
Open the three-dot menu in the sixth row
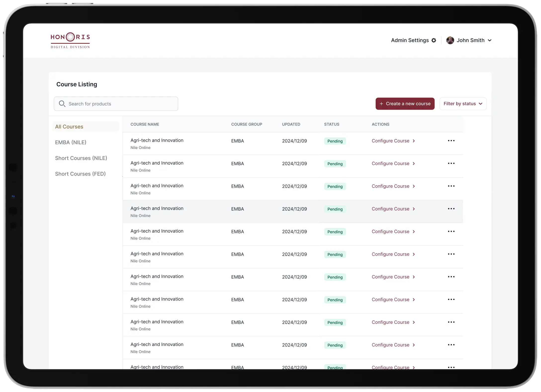coord(451,254)
